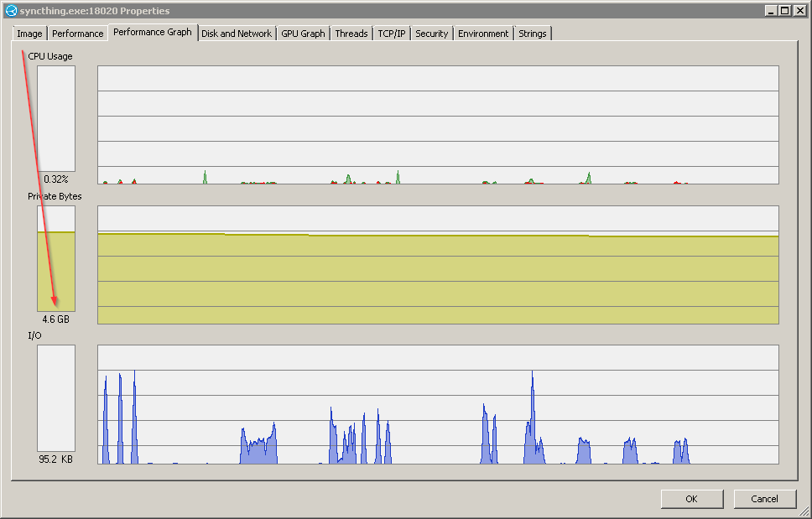Click inside the CPU Usage history graph

436,124
